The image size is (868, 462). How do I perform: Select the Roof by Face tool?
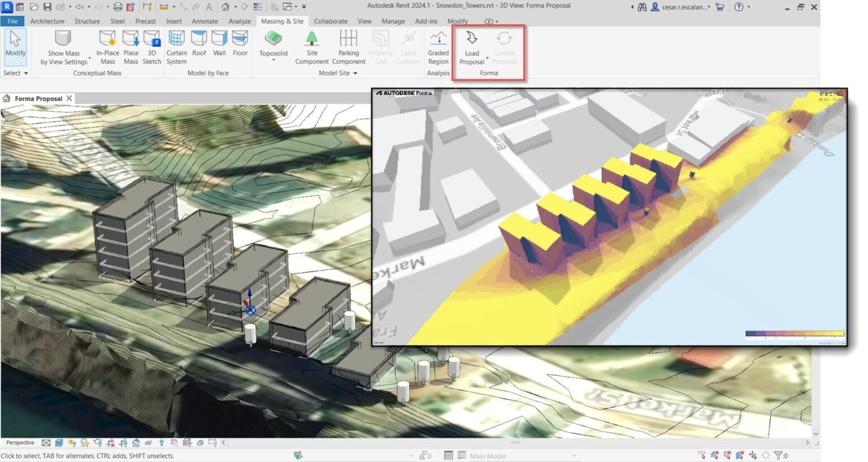tap(198, 46)
